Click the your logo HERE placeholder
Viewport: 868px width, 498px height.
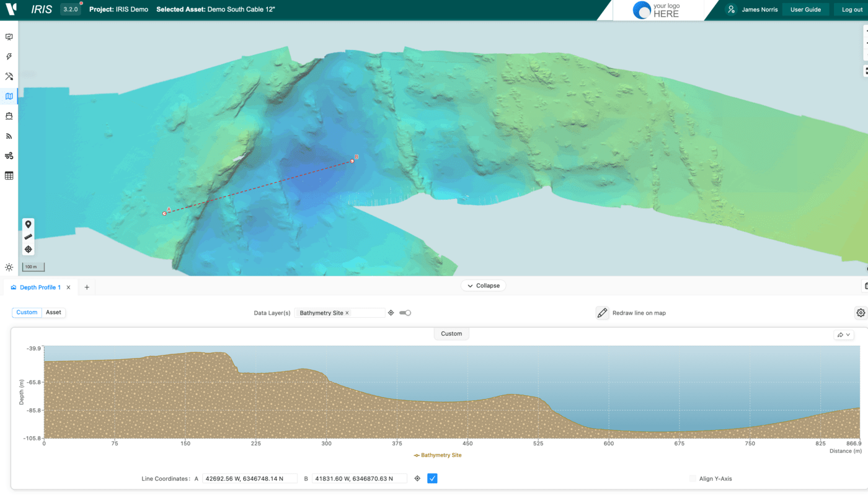tap(656, 10)
